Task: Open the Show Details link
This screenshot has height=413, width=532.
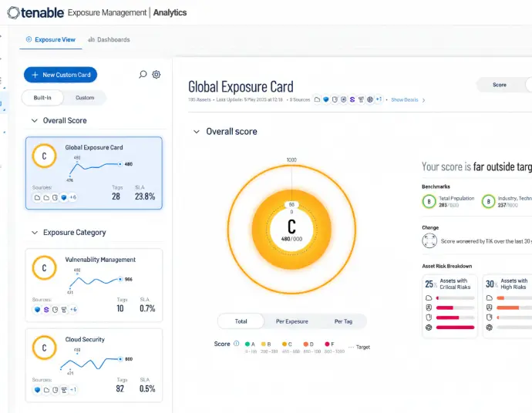Action: tap(405, 99)
